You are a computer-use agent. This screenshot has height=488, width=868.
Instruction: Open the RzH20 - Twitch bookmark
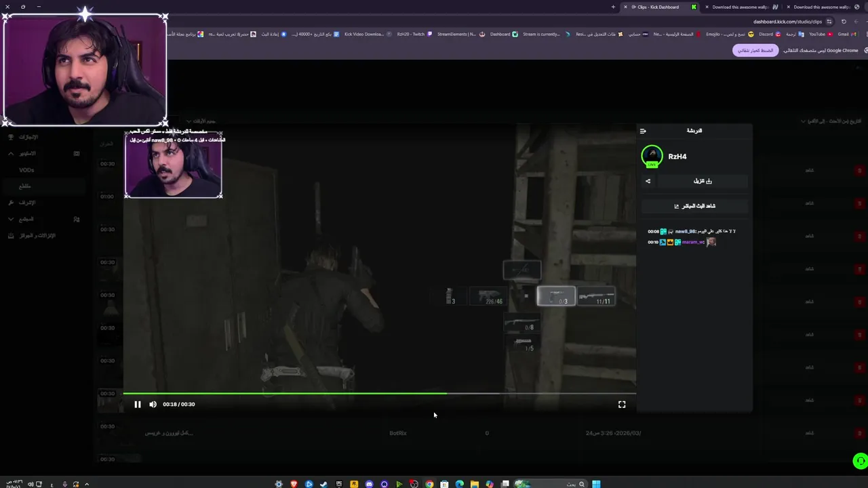click(414, 34)
